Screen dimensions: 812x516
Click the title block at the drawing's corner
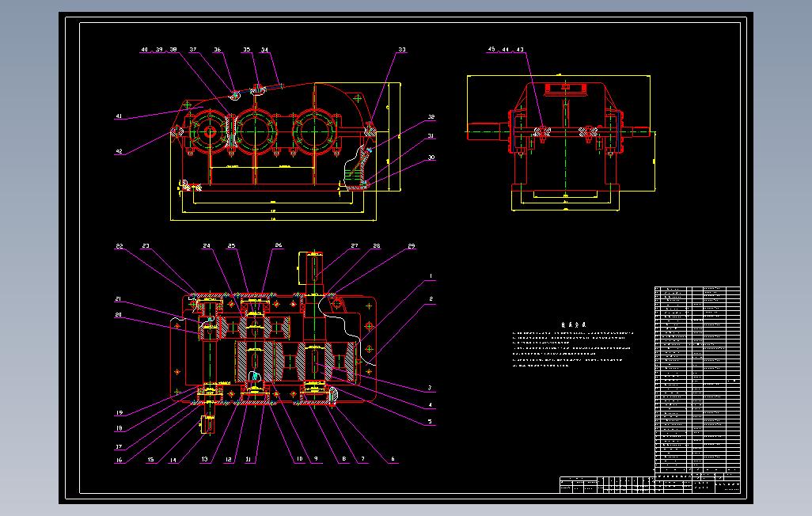[650, 485]
